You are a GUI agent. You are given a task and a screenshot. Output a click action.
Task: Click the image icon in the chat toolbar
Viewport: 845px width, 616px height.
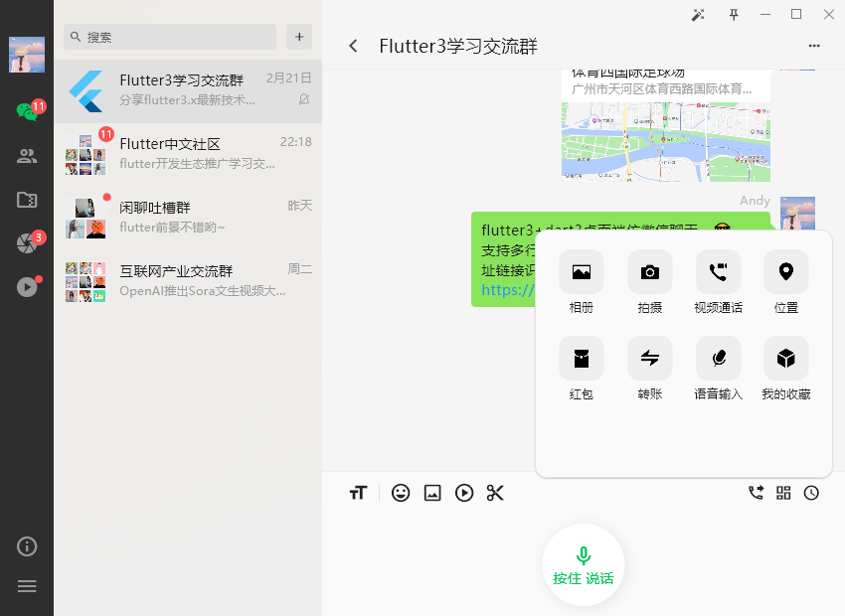[432, 493]
